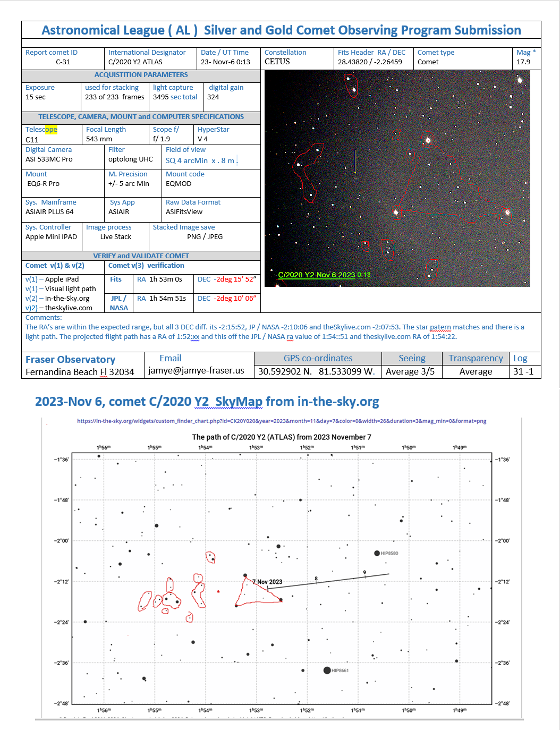Click the VERIFY and VALIDATE COMET header
The width and height of the screenshot is (560, 730).
coord(141,256)
